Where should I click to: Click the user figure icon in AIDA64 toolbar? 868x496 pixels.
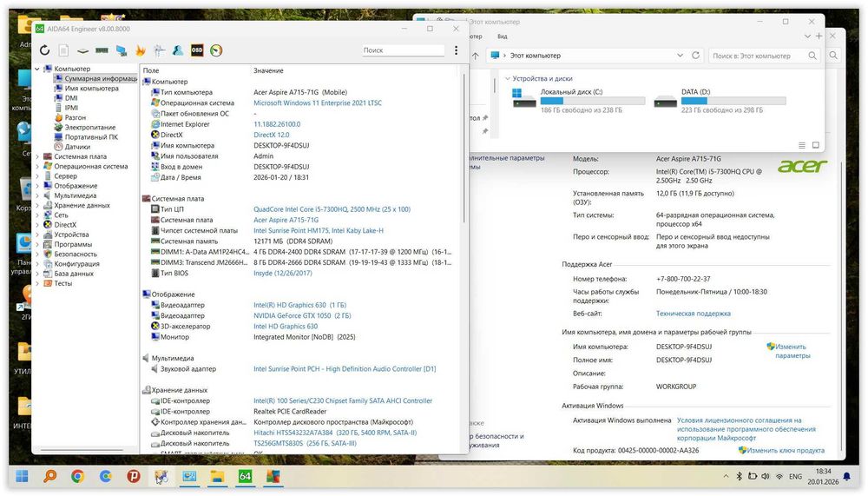point(178,50)
